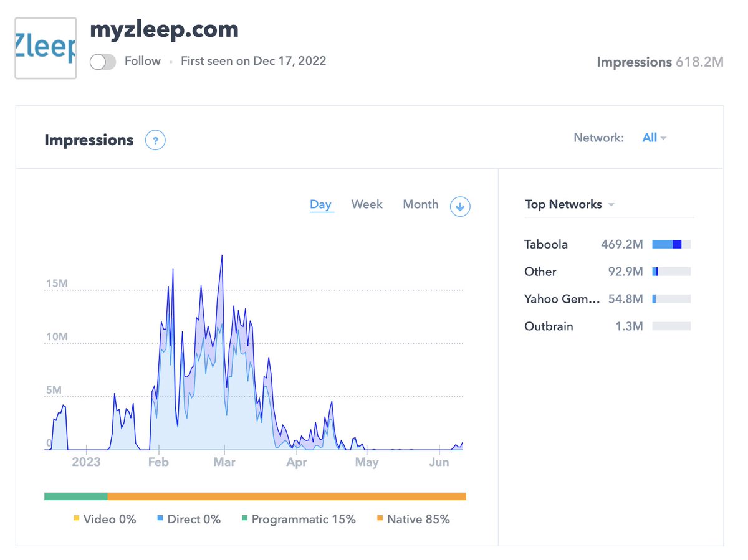The width and height of the screenshot is (748, 560).
Task: Switch to the Day view
Action: point(321,204)
